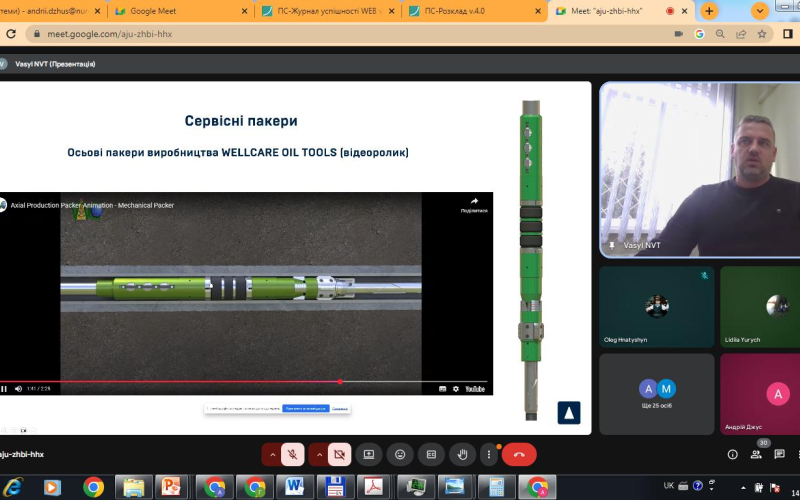Unmute the microphone in Meet

pos(293,454)
